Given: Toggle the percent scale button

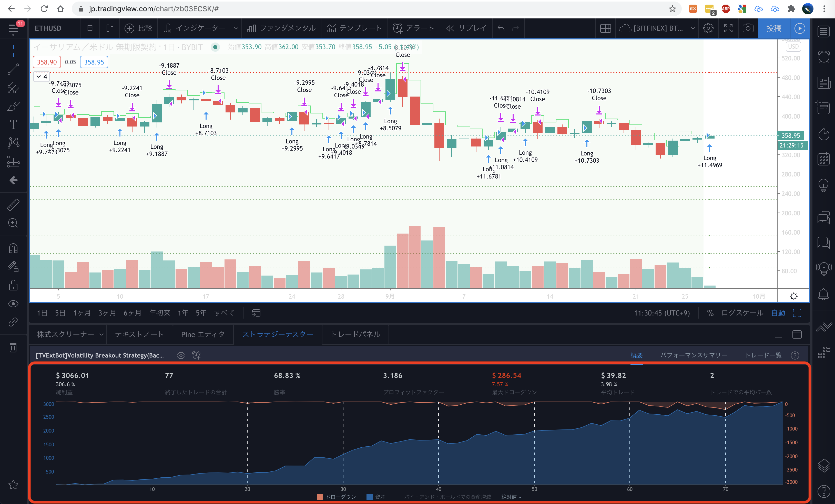Looking at the screenshot, I should click(x=710, y=313).
